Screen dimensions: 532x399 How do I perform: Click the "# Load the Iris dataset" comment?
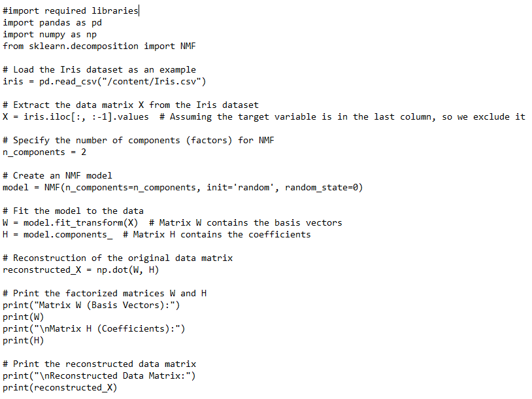[x=99, y=70]
